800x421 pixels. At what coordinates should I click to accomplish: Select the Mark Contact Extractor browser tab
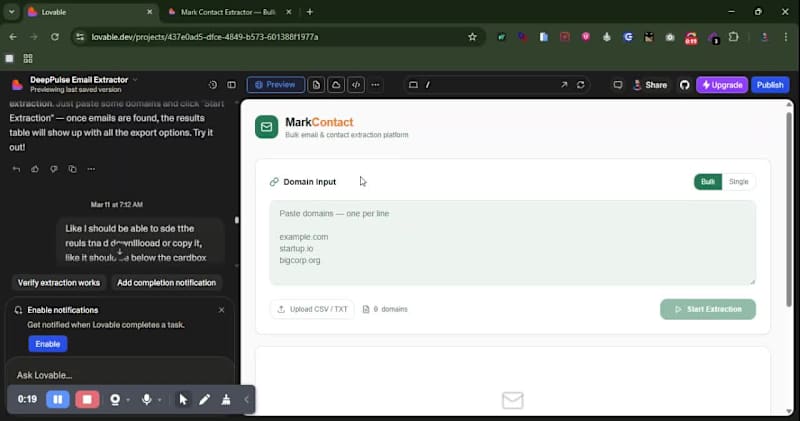[230, 12]
